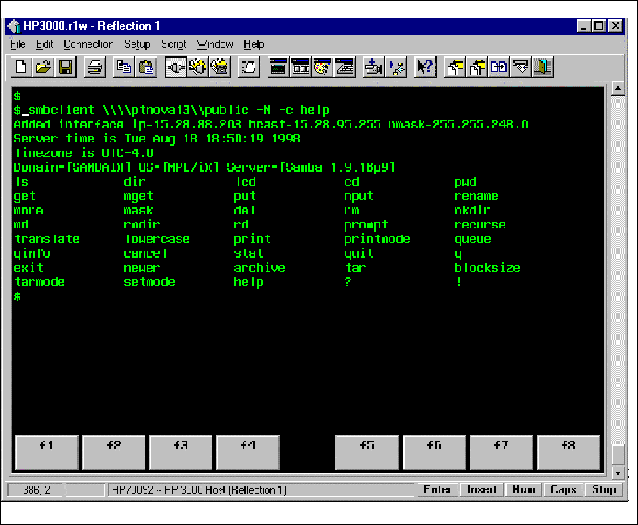Image resolution: width=638 pixels, height=525 pixels.
Task: Click the Enter indicator in status bar
Action: 437,489
